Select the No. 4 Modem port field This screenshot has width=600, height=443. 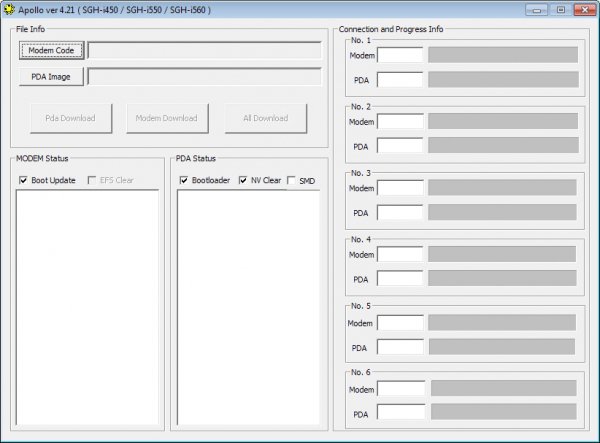(x=400, y=254)
